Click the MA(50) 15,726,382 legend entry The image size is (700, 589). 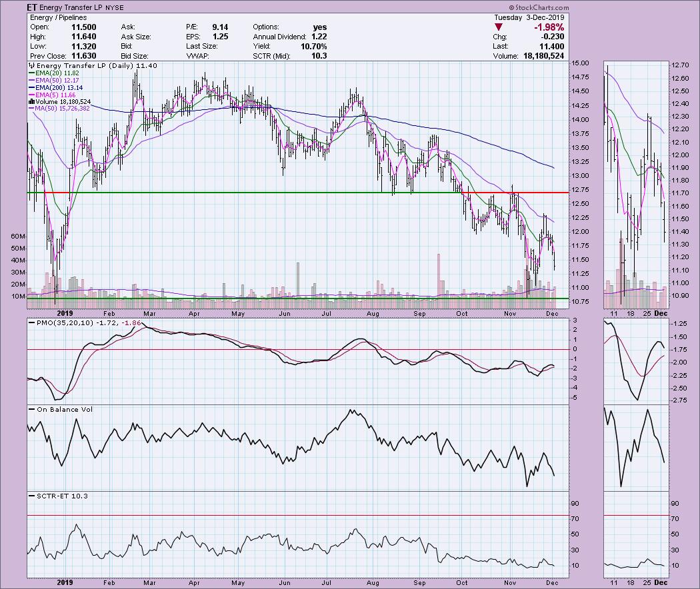pyautogui.click(x=63, y=109)
